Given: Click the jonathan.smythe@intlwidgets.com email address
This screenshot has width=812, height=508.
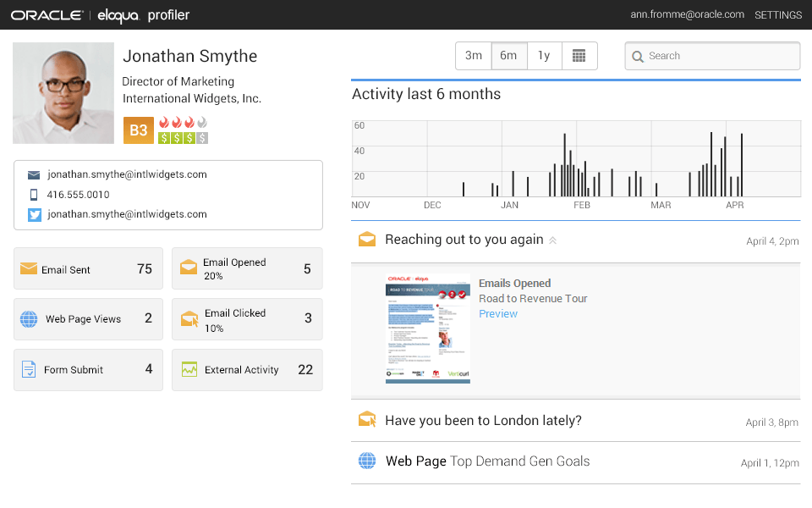Looking at the screenshot, I should (x=127, y=174).
